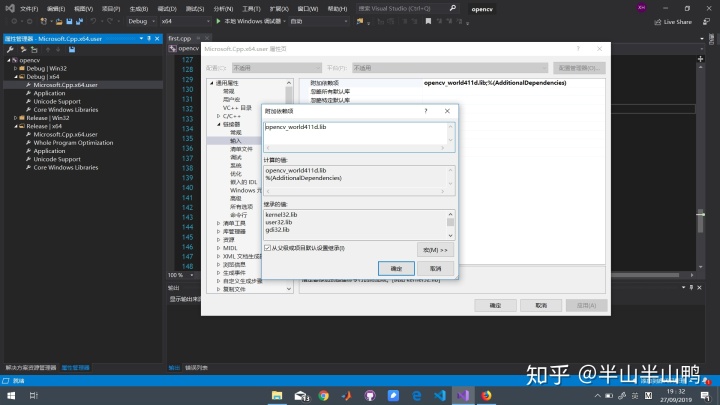This screenshot has width=720, height=405.
Task: Click the 取消 button in additional dependencies dialog
Action: coord(435,269)
